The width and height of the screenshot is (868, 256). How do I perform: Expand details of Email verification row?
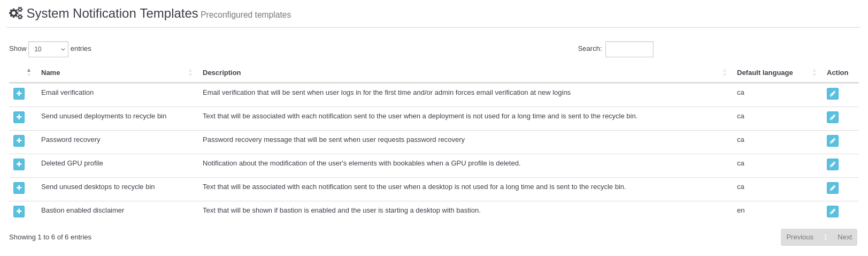point(19,94)
